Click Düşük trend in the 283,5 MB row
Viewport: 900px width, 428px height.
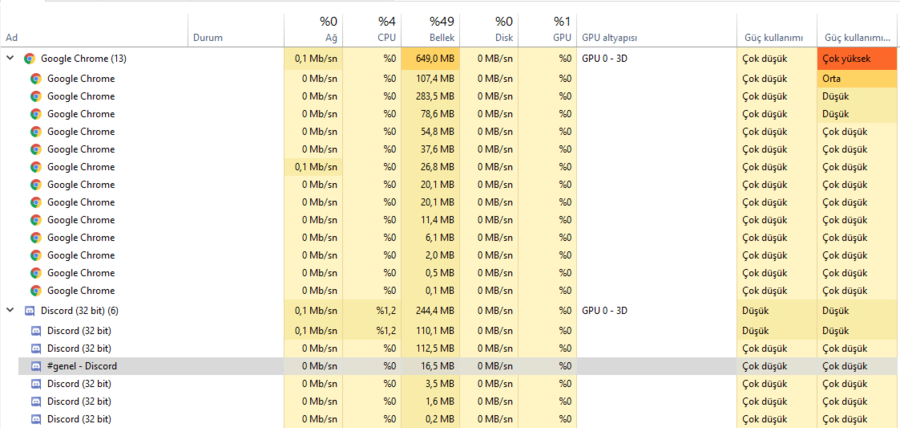pyautogui.click(x=857, y=96)
